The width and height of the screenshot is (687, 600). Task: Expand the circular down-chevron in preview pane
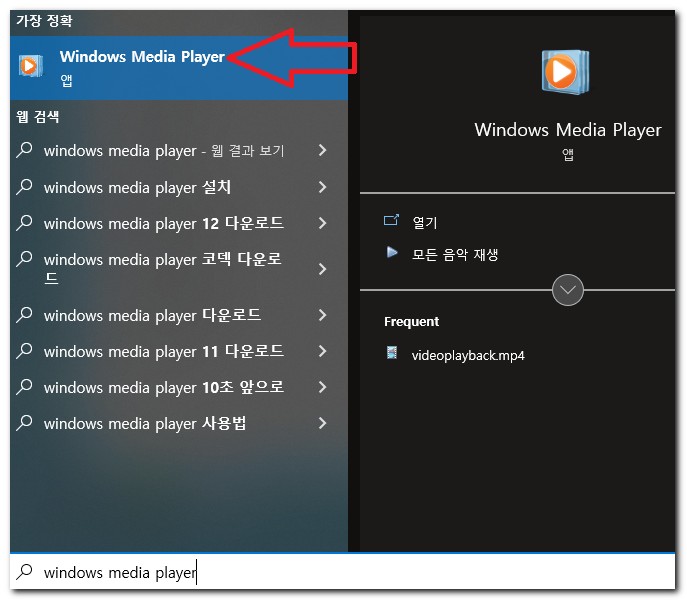point(568,290)
